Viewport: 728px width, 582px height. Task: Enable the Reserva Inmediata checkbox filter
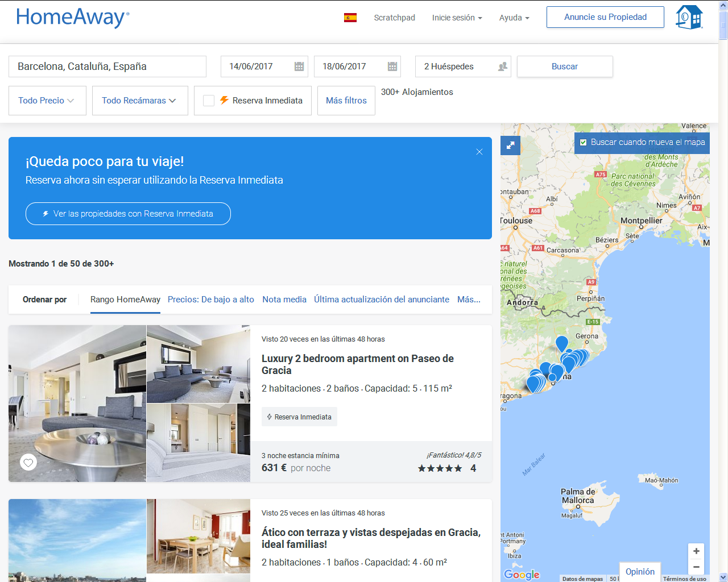[x=209, y=101]
